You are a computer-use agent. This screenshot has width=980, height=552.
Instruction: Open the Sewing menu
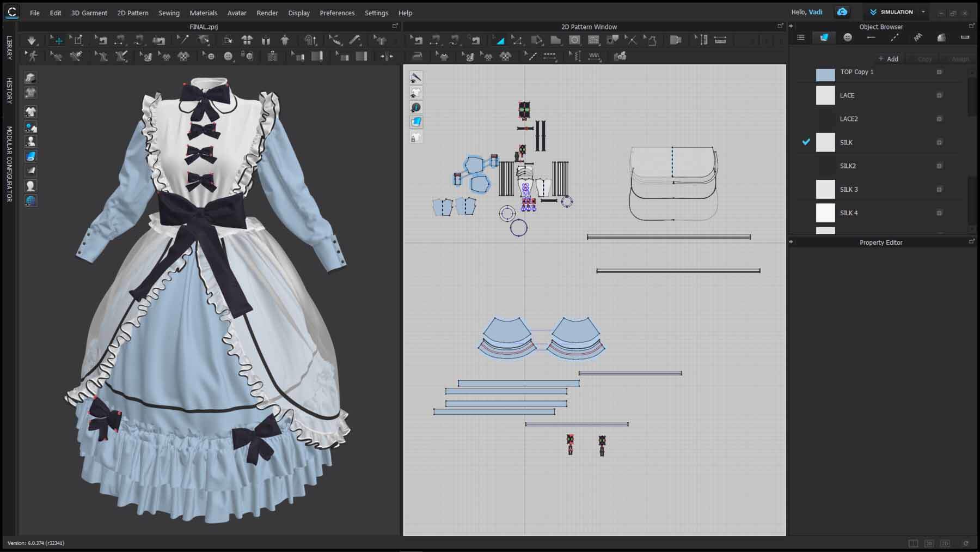click(169, 13)
